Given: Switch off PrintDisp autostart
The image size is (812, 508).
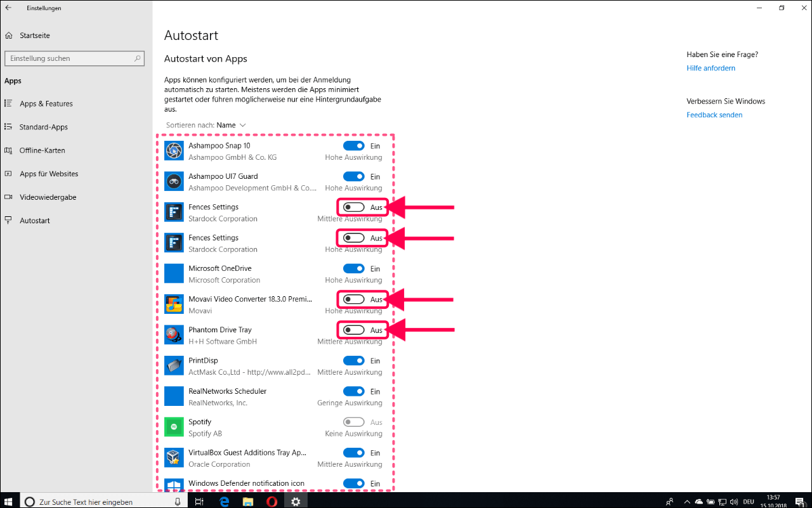Looking at the screenshot, I should tap(354, 360).
